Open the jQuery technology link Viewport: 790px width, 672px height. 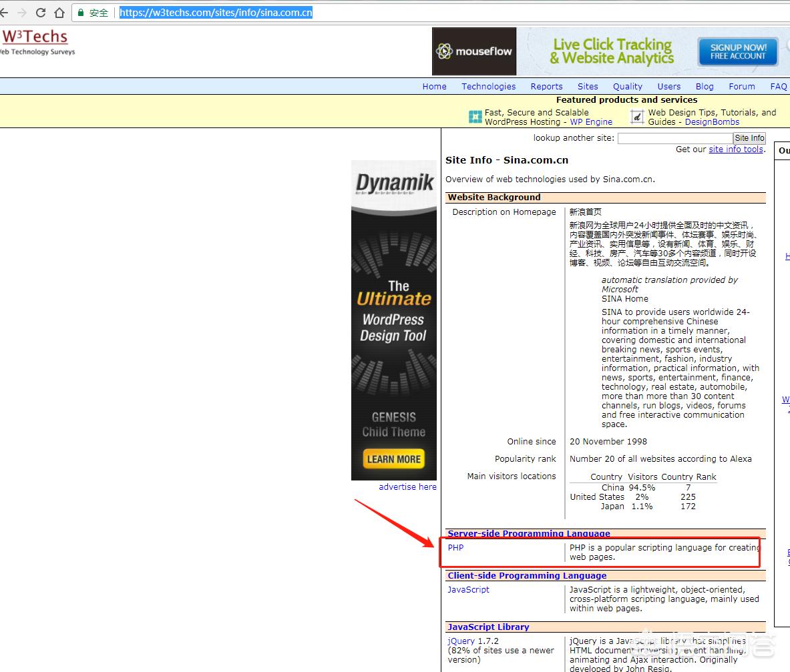point(461,641)
